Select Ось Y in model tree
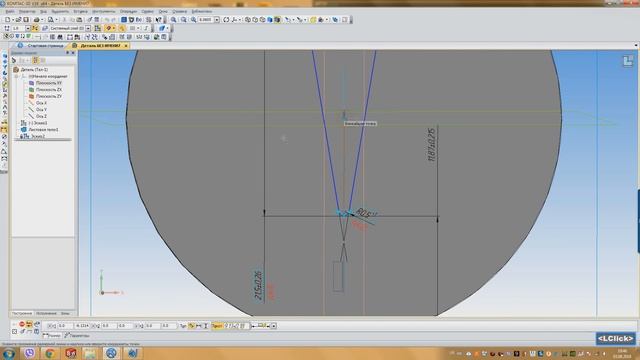Screen dimensions: 640x360 coord(41,109)
